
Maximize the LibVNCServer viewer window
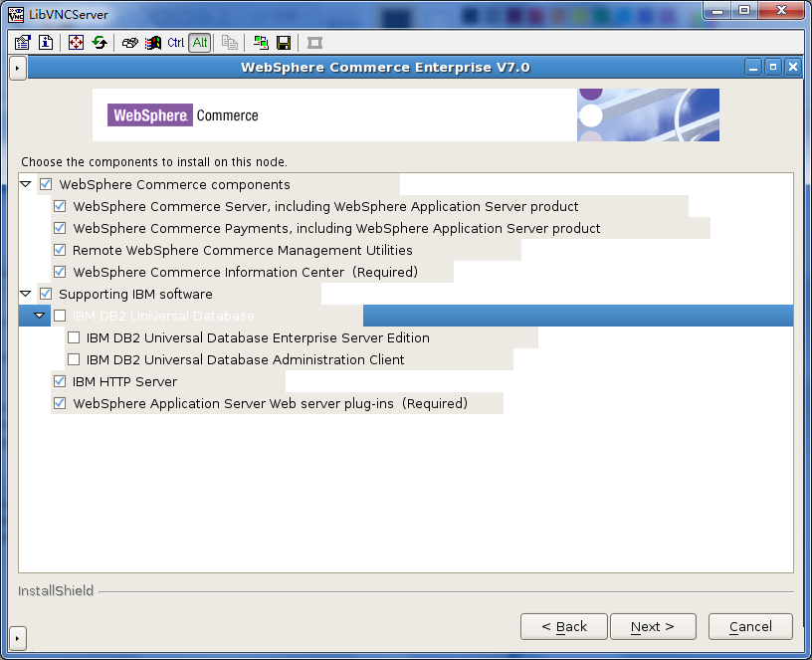tap(744, 10)
